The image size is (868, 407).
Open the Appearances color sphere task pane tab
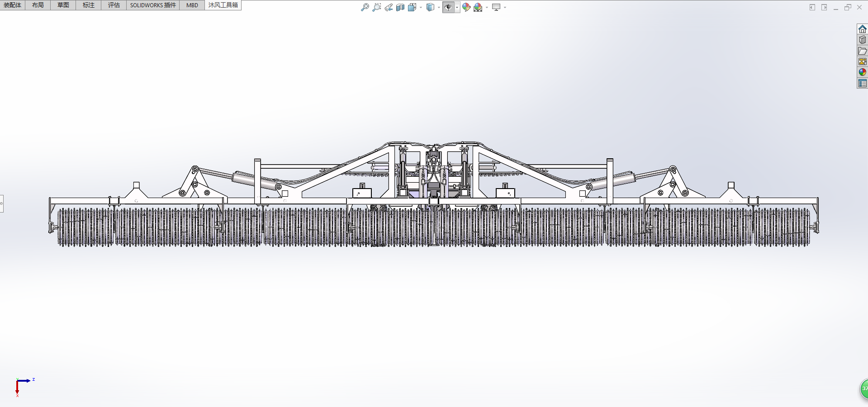[862, 72]
